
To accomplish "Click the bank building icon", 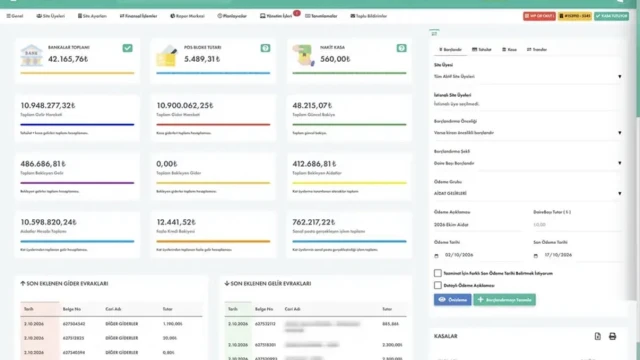I will tap(31, 55).
